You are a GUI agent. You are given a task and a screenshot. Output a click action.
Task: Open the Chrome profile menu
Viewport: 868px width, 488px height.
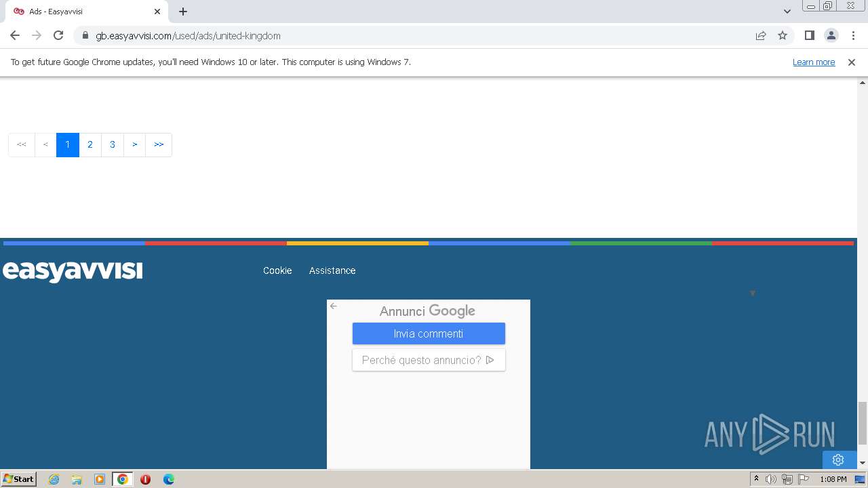click(831, 35)
